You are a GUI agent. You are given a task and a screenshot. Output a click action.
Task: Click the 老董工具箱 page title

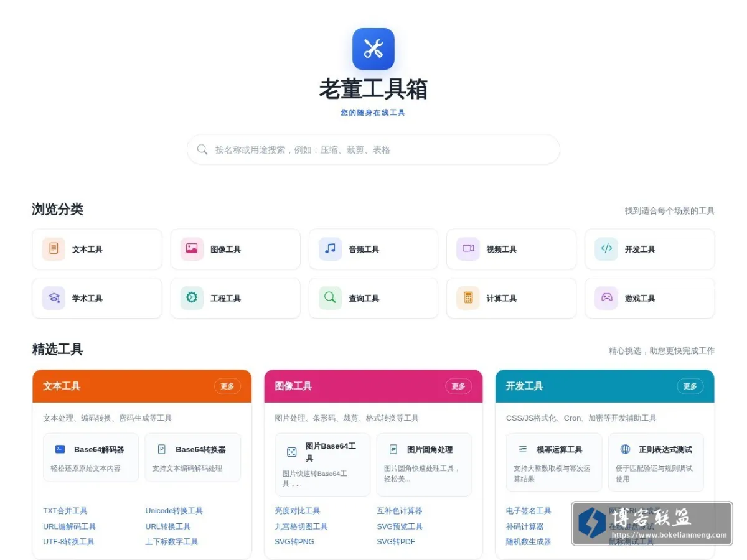374,89
